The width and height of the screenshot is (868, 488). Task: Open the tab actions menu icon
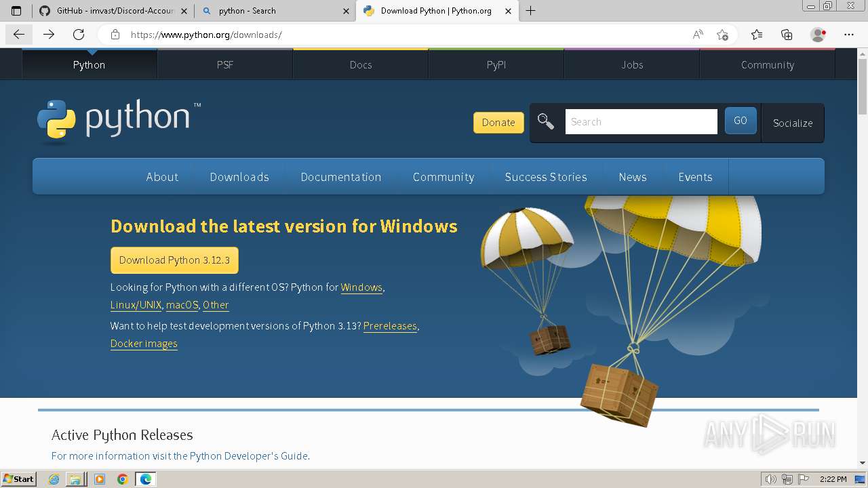pyautogui.click(x=16, y=11)
